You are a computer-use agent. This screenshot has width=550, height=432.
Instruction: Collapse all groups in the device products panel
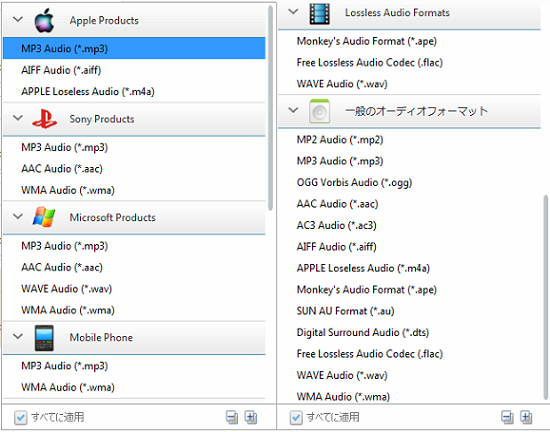[x=232, y=417]
